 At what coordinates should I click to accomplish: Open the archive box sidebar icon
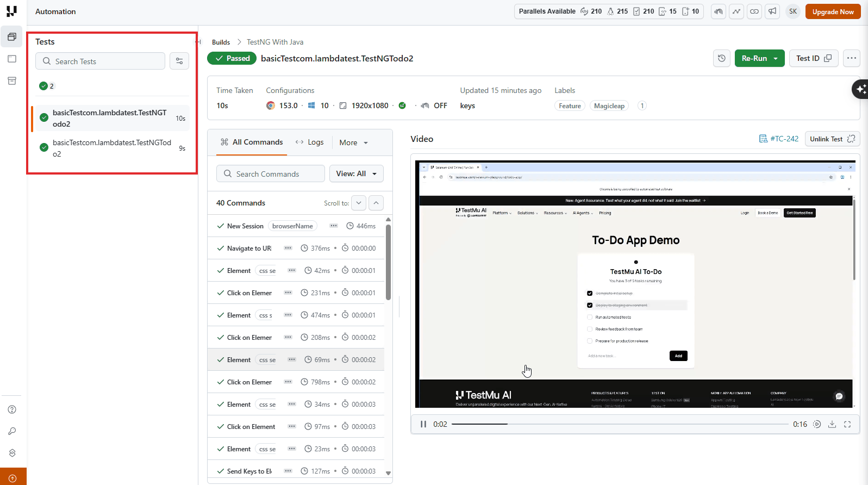pyautogui.click(x=12, y=81)
